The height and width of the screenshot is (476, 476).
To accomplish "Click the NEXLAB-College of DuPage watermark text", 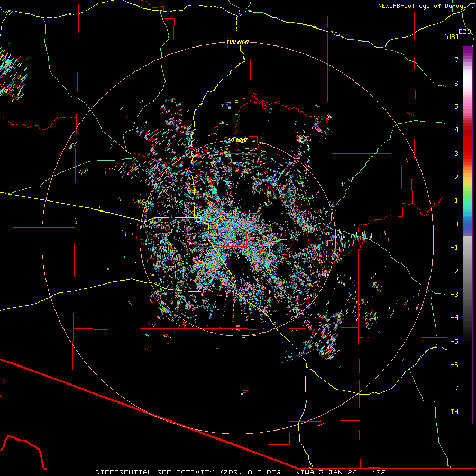I will pos(426,6).
